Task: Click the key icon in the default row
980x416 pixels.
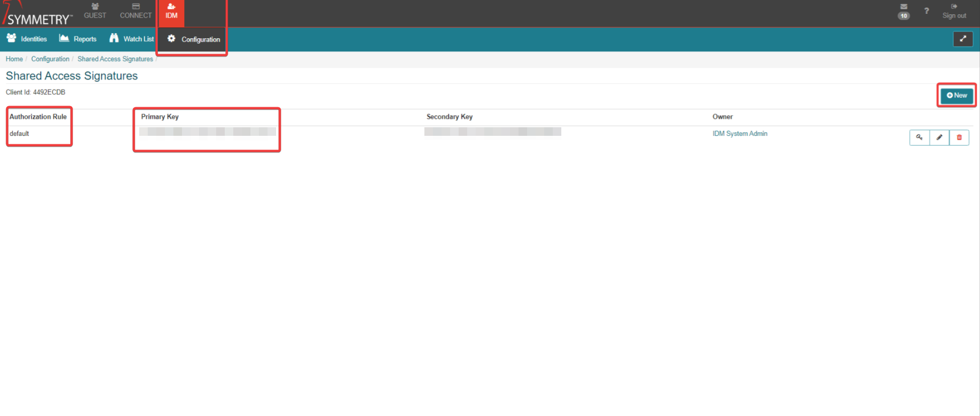Action: 919,138
